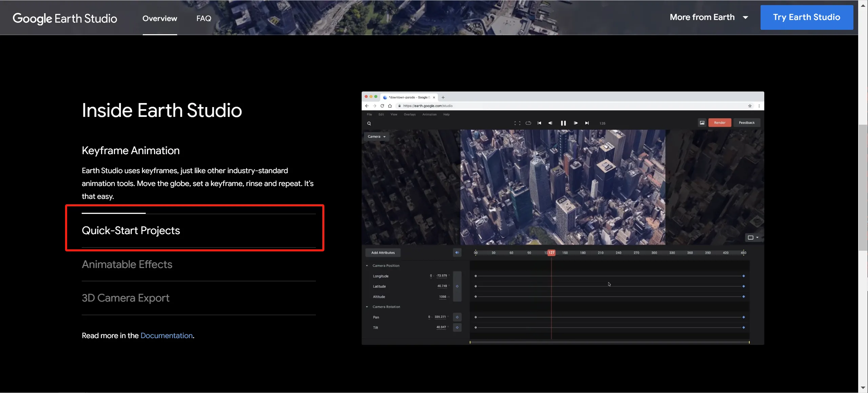Select the 3D Camera Export section
The width and height of the screenshot is (868, 393).
[x=125, y=298]
